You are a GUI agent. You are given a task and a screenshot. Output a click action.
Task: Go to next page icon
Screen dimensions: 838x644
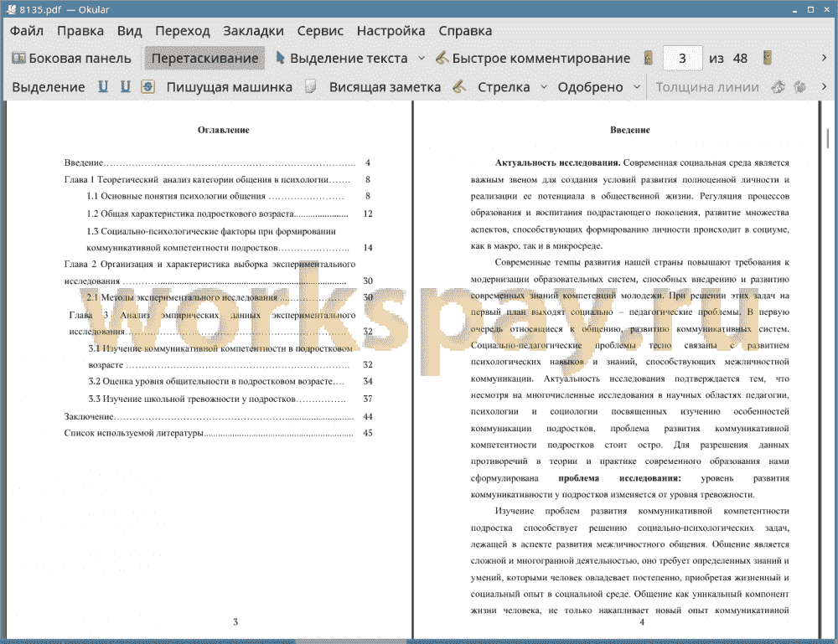(x=768, y=58)
